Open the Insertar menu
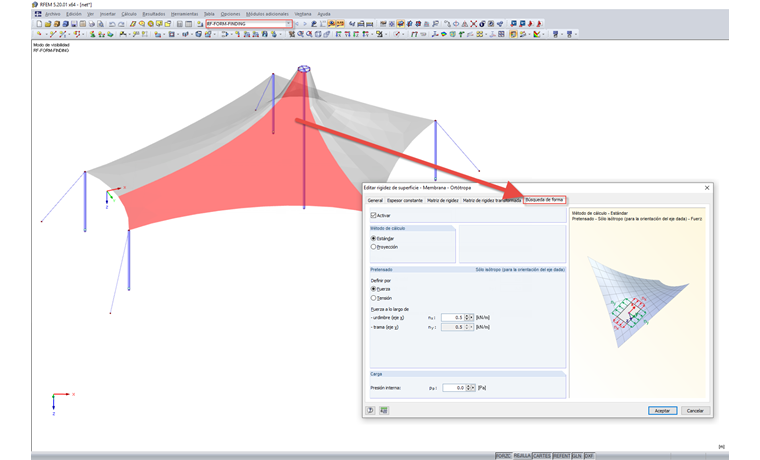This screenshot has height=460, width=760. (x=108, y=14)
